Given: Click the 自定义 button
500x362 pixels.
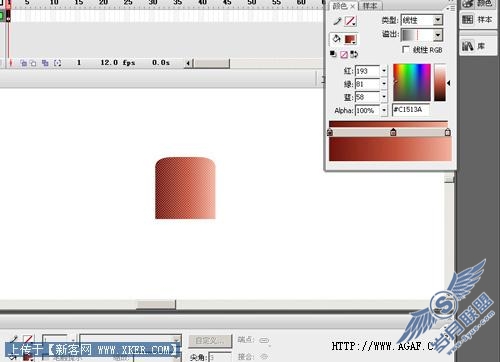Looking at the screenshot, I should click(x=210, y=341).
